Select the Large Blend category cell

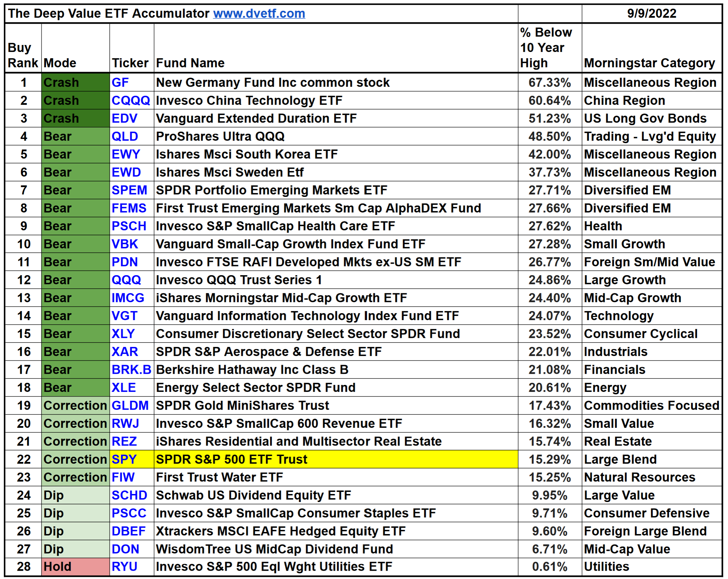tap(652, 460)
